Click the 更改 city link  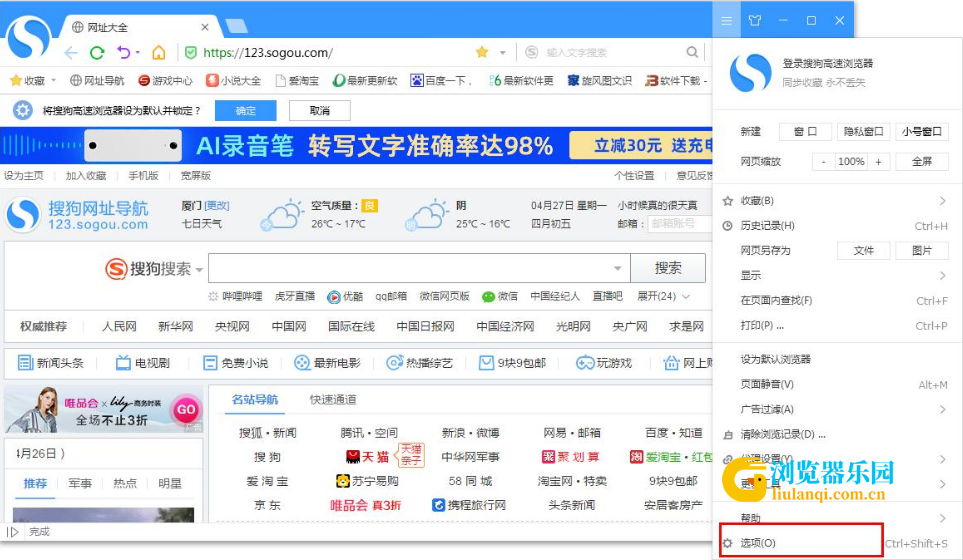pyautogui.click(x=217, y=206)
